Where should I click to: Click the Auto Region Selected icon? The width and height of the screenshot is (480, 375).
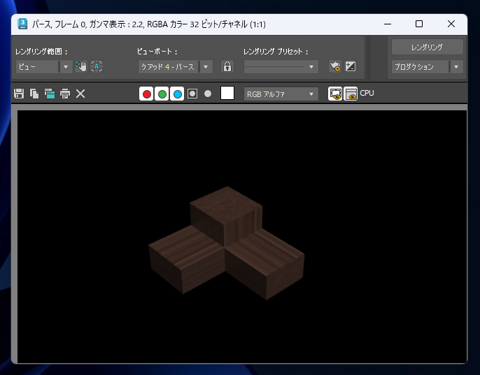pyautogui.click(x=97, y=66)
